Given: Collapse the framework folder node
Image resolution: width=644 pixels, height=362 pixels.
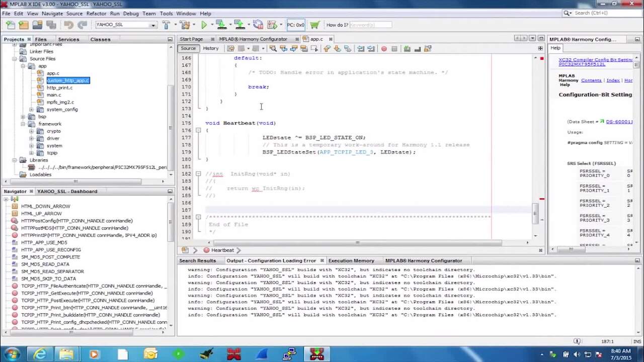Looking at the screenshot, I should point(23,124).
